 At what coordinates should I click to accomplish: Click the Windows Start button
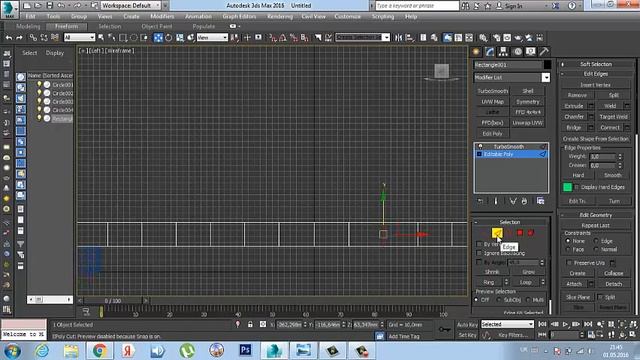(12, 351)
